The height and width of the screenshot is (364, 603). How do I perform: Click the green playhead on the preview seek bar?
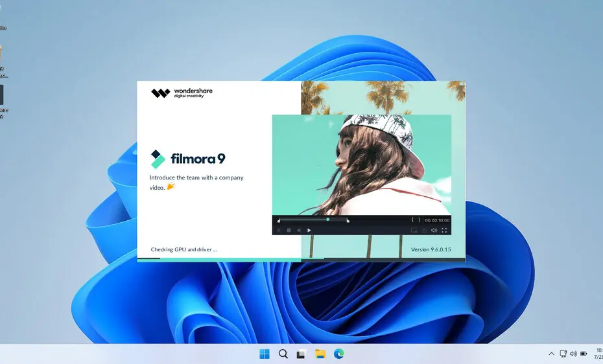coord(327,220)
